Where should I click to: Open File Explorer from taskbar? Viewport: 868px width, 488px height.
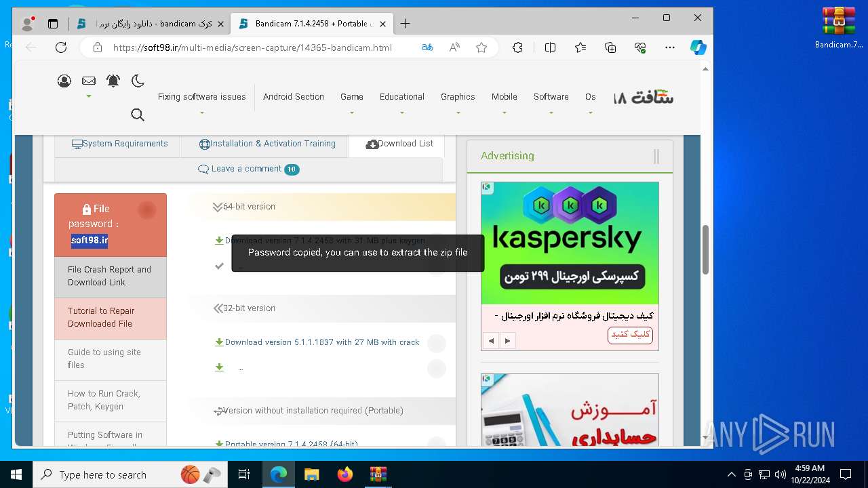coord(311,474)
